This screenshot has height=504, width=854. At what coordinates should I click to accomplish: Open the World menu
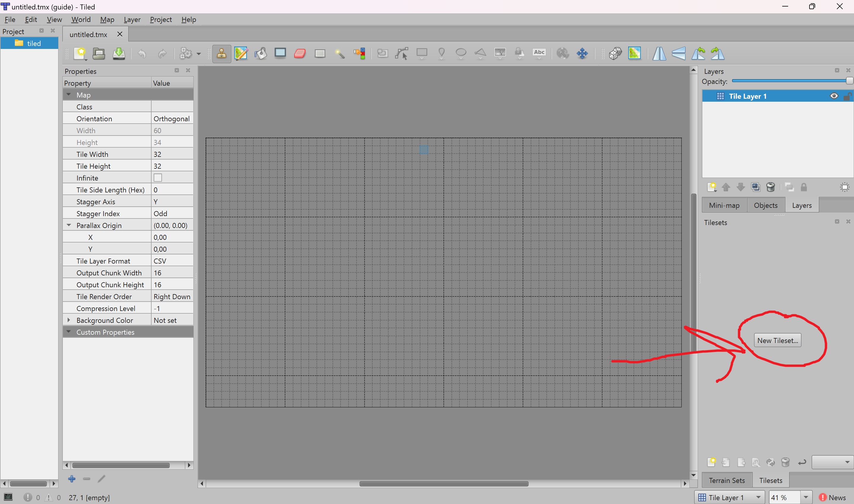(81, 19)
